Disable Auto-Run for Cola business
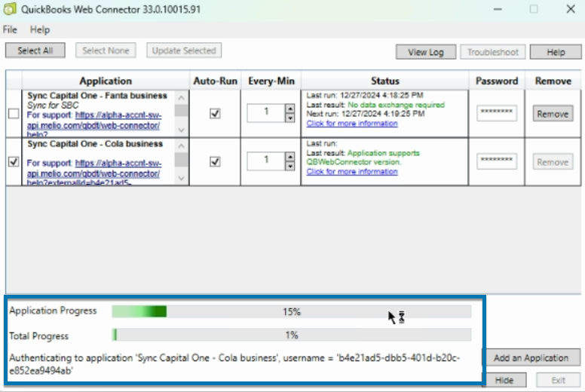 [x=215, y=161]
